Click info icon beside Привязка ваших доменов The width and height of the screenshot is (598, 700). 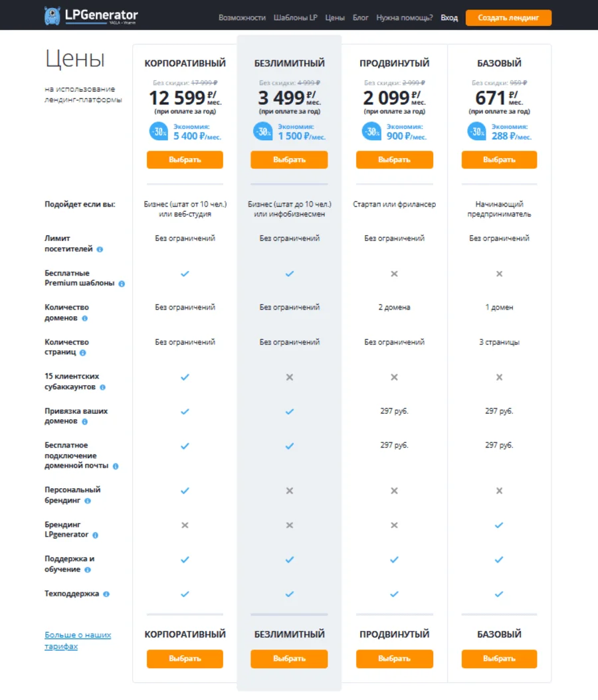pos(84,422)
